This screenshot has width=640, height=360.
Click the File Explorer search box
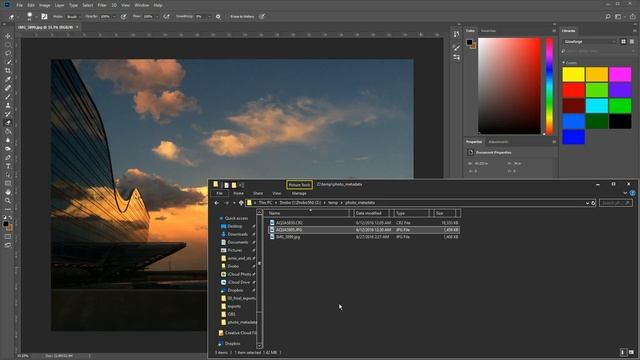pyautogui.click(x=616, y=203)
